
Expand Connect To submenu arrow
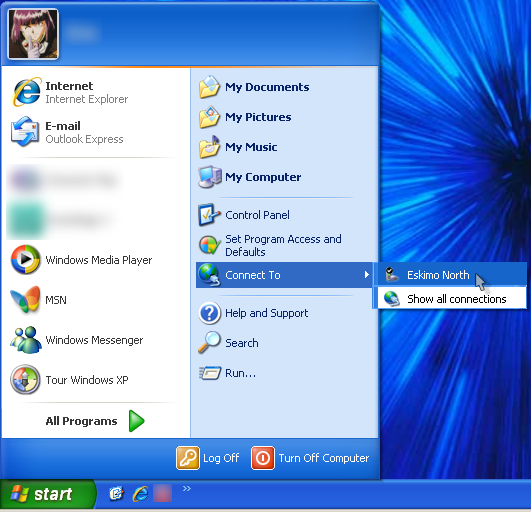pos(366,275)
